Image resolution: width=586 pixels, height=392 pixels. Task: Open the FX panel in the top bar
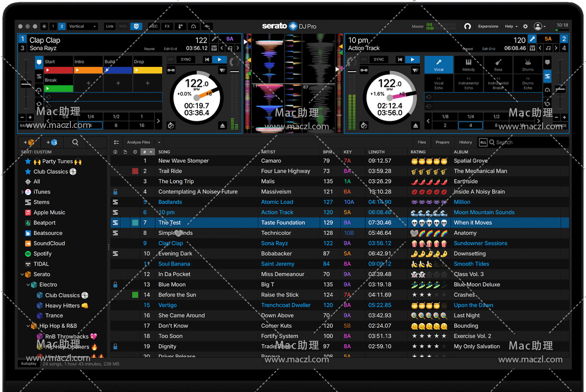pos(167,26)
